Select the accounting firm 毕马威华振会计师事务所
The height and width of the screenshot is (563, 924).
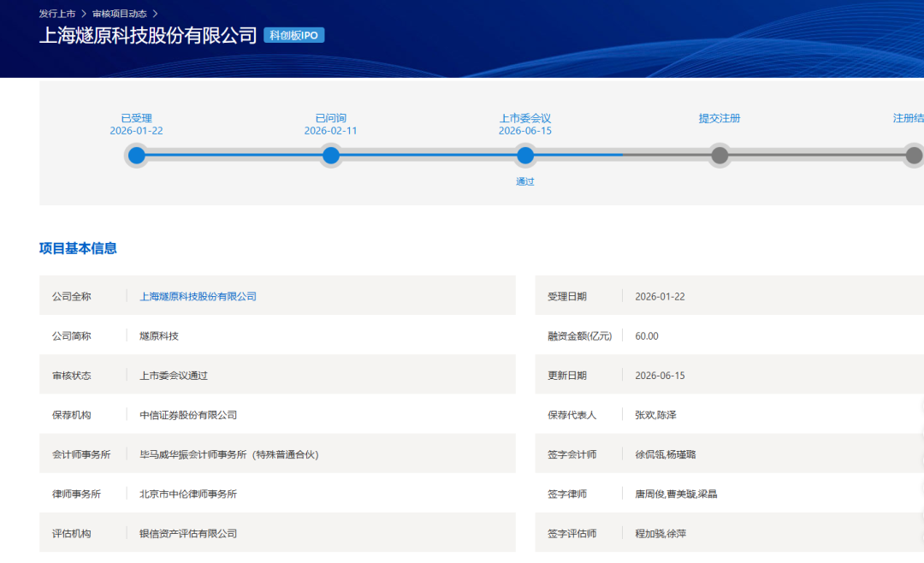click(229, 454)
